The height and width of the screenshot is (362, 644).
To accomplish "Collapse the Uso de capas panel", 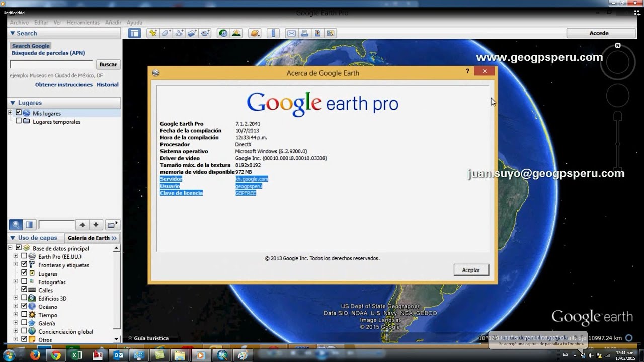I will [x=12, y=238].
